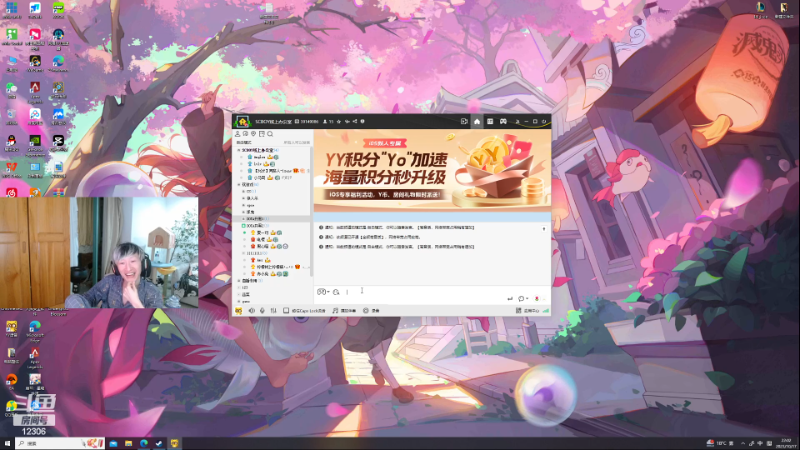Viewport: 800px width, 450px height.
Task: Open the Apex Legends desktop shortcut in the top icon grid
Action: pyautogui.click(x=35, y=90)
